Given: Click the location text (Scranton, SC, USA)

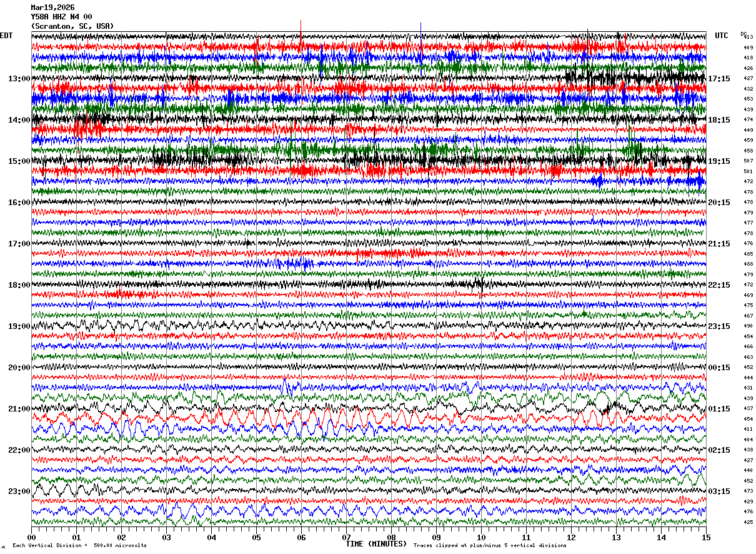Looking at the screenshot, I should coord(72,26).
